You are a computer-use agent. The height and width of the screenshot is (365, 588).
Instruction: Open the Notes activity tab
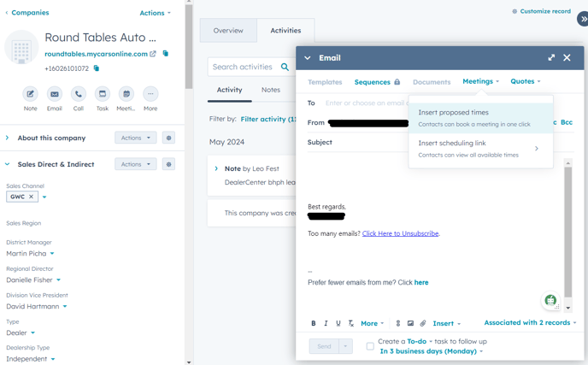point(271,90)
